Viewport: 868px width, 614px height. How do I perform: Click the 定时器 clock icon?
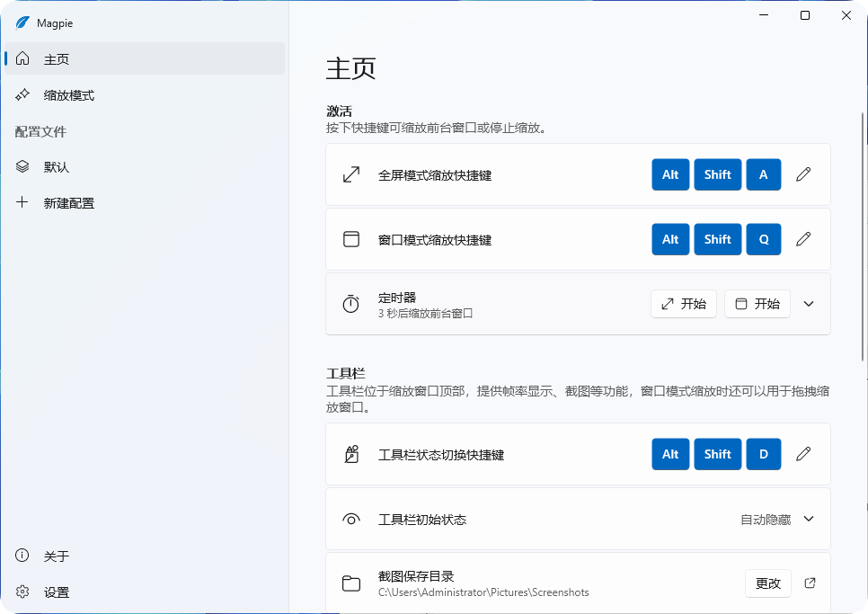350,304
